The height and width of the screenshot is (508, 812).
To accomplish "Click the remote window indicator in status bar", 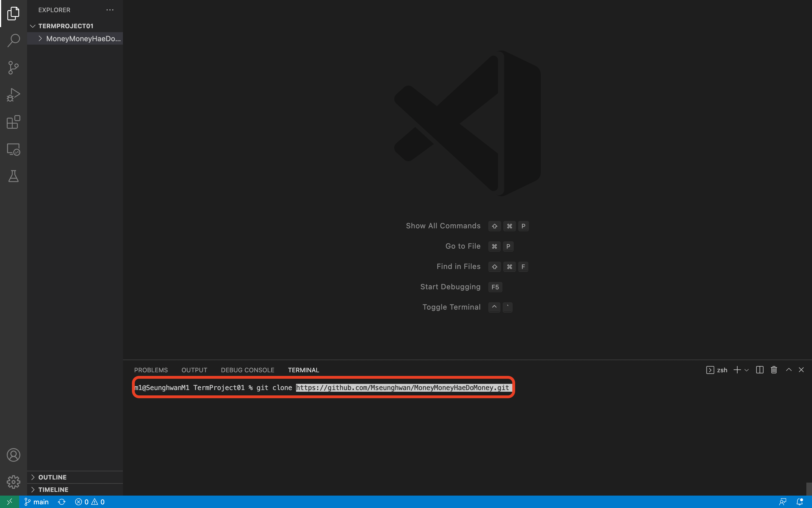I will [x=9, y=502].
